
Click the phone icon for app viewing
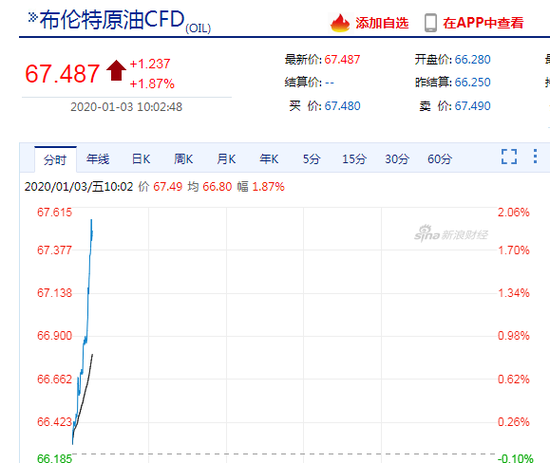tap(430, 23)
